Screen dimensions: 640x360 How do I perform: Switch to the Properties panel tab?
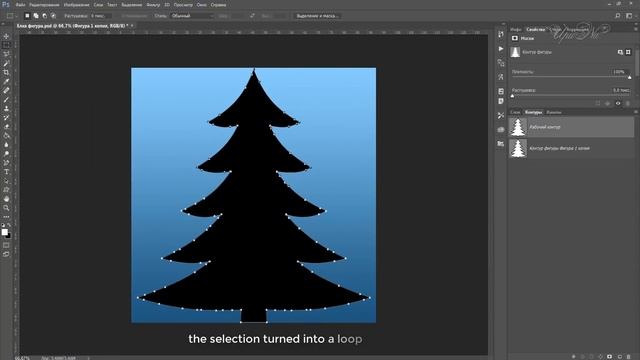pyautogui.click(x=536, y=29)
